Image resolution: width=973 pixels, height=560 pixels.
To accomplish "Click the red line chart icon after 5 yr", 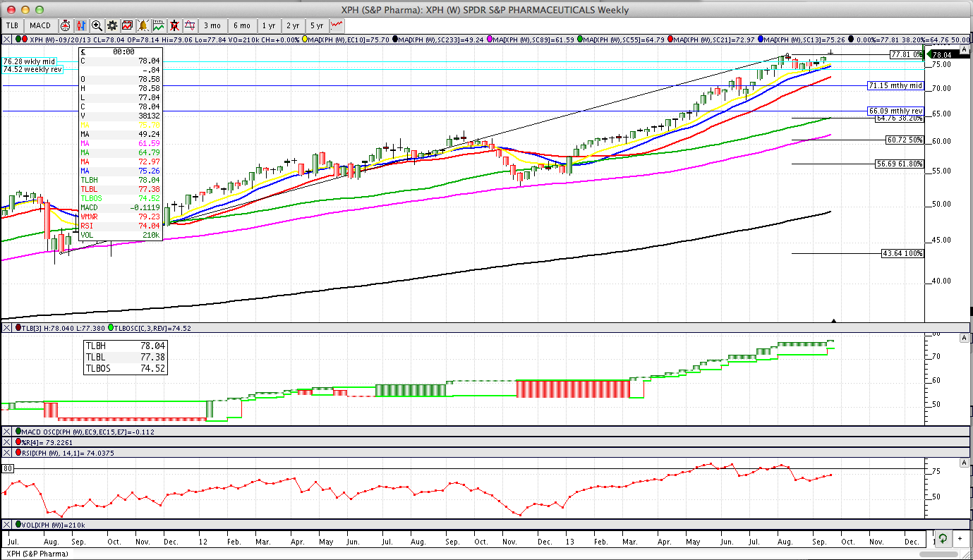I will 336,25.
